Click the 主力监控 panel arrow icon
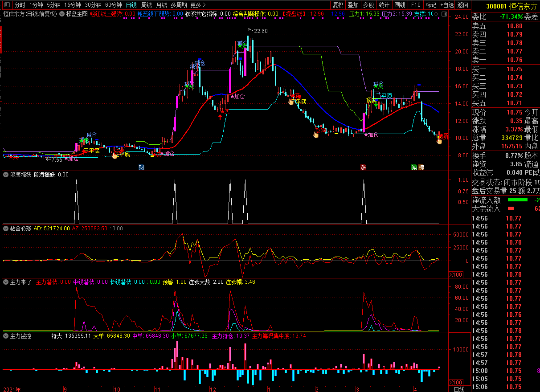The height and width of the screenshot is (392, 540). [6, 336]
